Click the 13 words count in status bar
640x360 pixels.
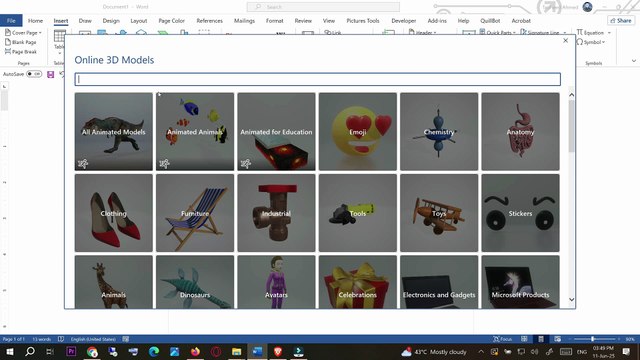tap(42, 339)
